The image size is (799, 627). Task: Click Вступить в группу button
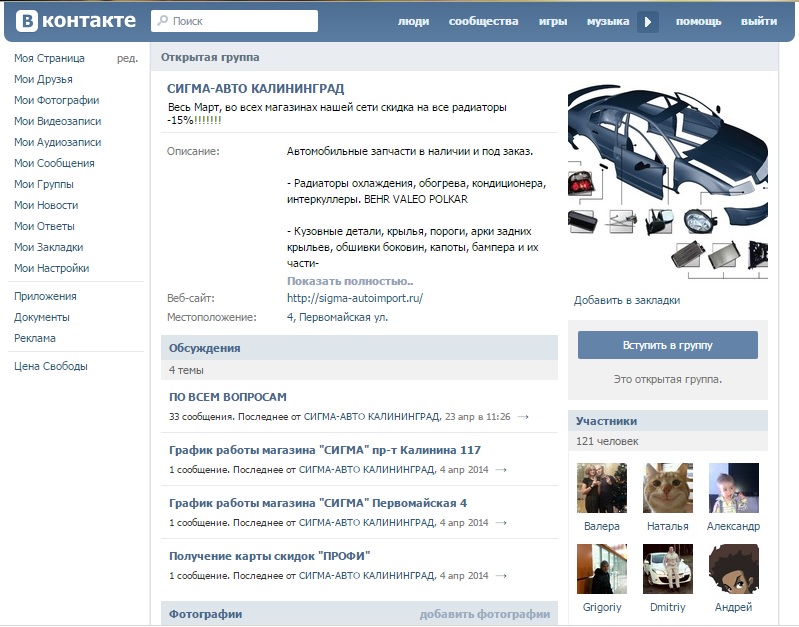pyautogui.click(x=668, y=345)
